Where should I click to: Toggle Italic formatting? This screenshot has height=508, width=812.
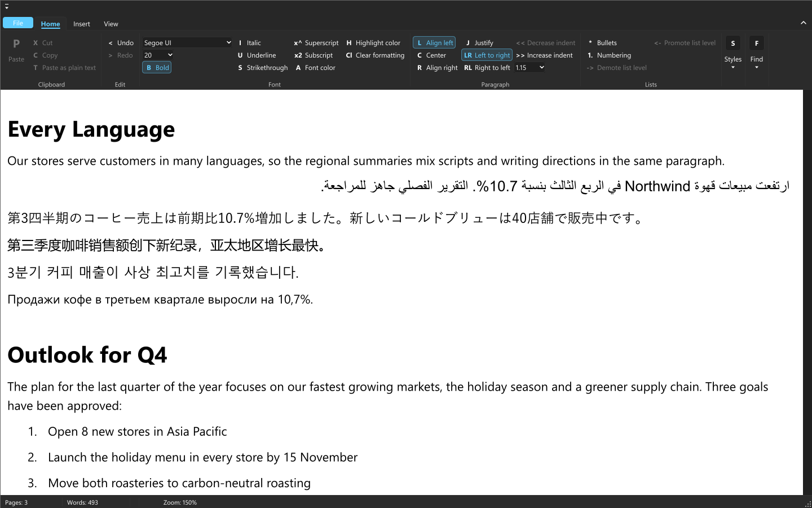[249, 43]
